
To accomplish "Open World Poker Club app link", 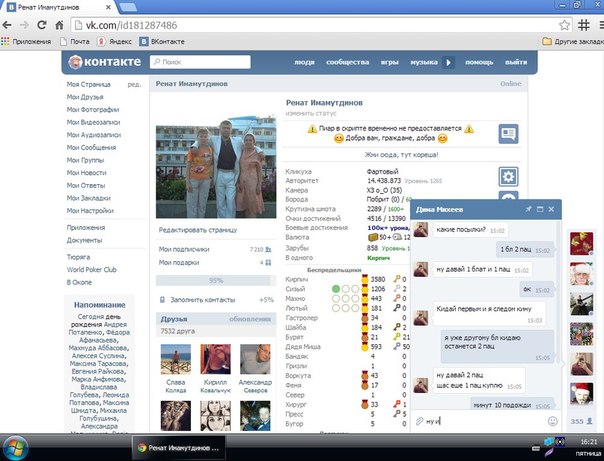I will pyautogui.click(x=92, y=270).
